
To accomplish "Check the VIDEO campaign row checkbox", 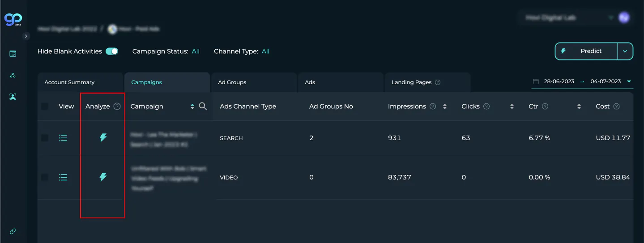I will coord(45,178).
